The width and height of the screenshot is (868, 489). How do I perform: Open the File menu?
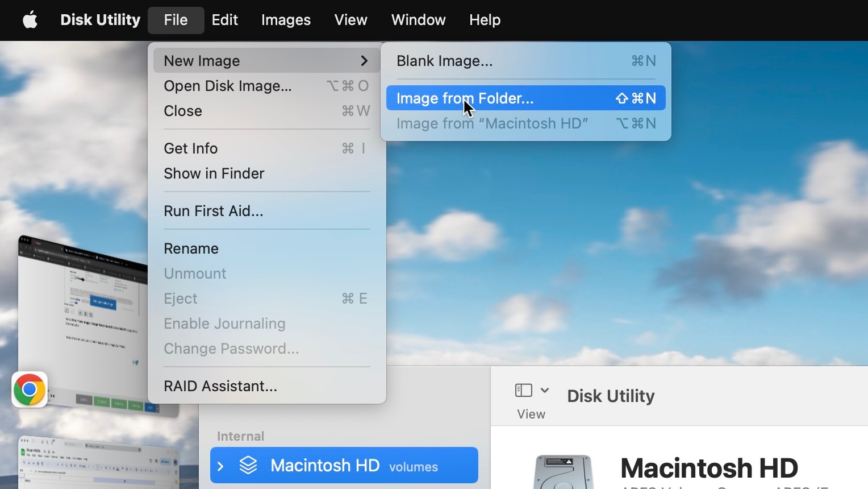point(176,20)
